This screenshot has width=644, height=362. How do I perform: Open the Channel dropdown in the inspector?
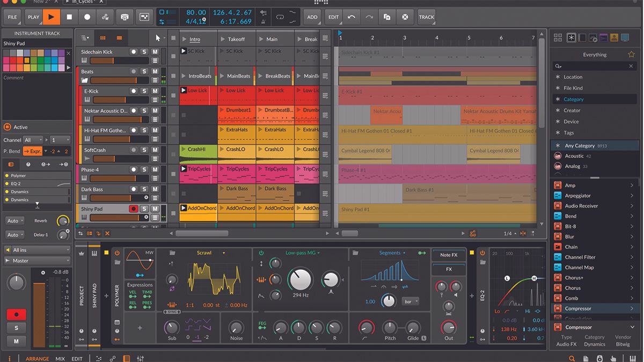click(33, 140)
